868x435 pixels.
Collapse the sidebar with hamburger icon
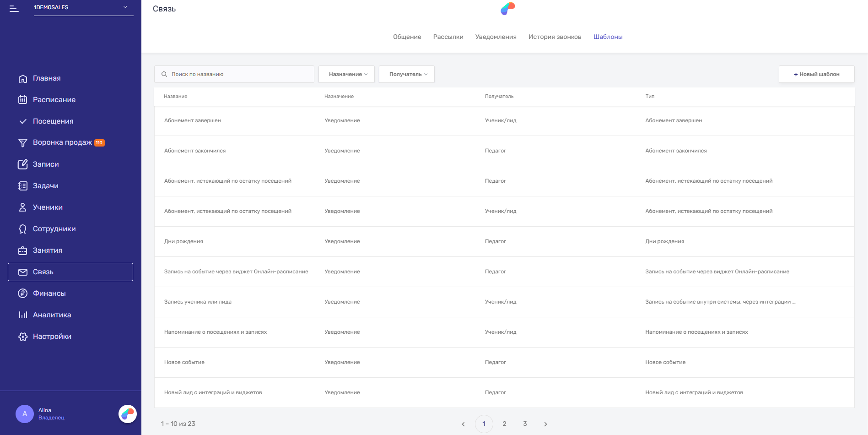click(x=14, y=9)
